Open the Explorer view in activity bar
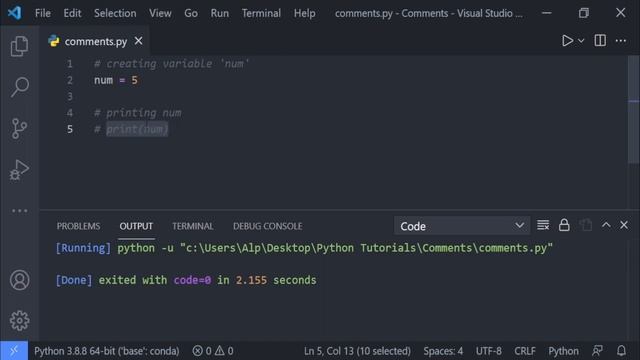 (19, 46)
